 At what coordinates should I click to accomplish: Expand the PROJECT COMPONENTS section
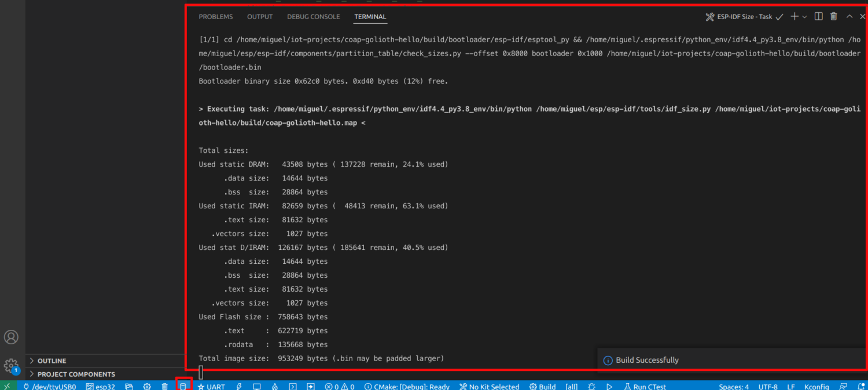(x=71, y=374)
